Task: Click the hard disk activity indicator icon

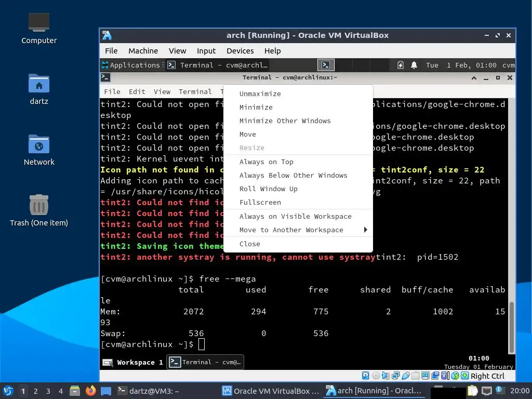Action: click(x=365, y=376)
